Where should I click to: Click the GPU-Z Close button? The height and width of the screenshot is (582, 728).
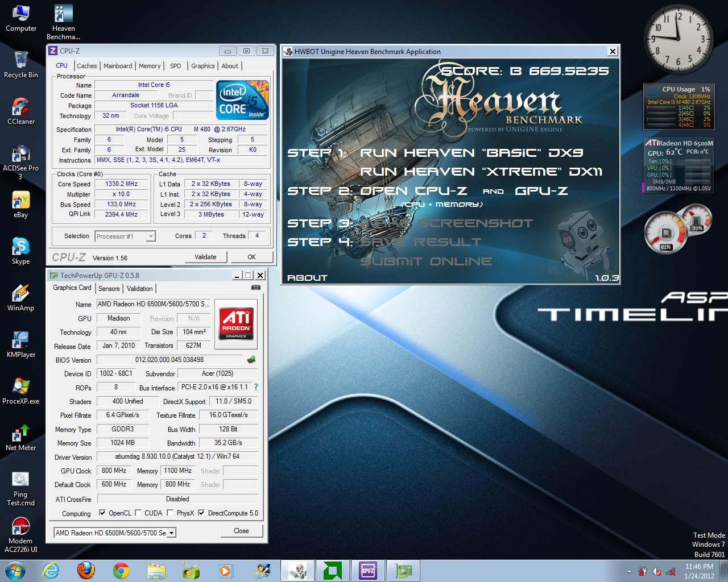(241, 531)
